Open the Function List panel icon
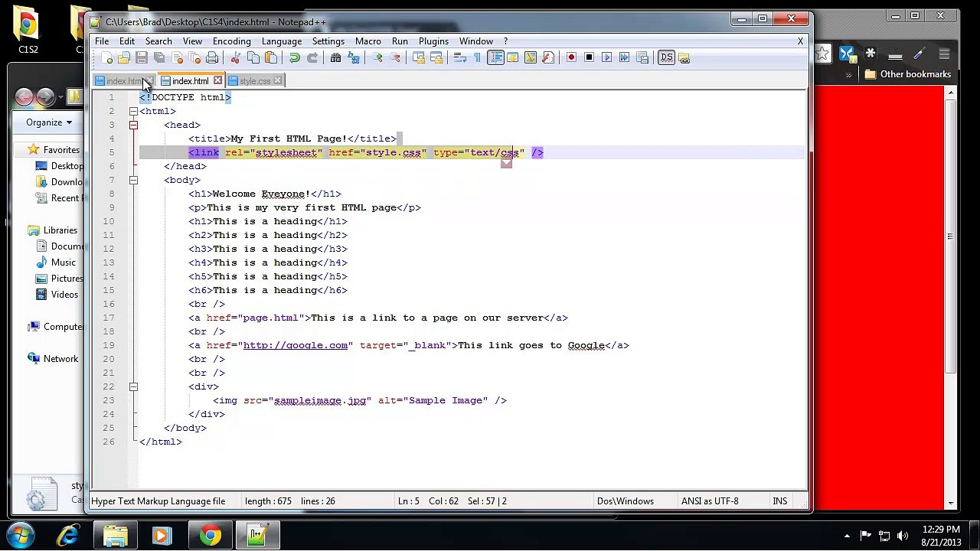This screenshot has width=980, height=551. 548,58
